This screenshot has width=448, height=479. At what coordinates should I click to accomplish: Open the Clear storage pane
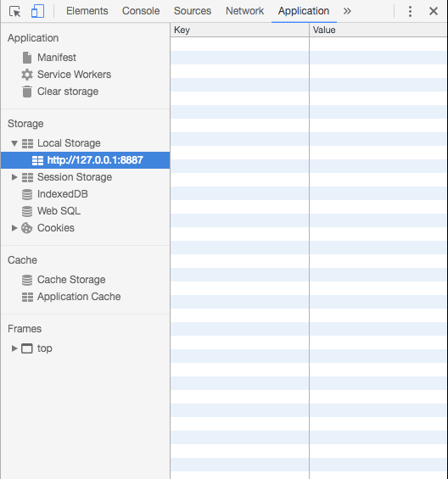point(68,92)
